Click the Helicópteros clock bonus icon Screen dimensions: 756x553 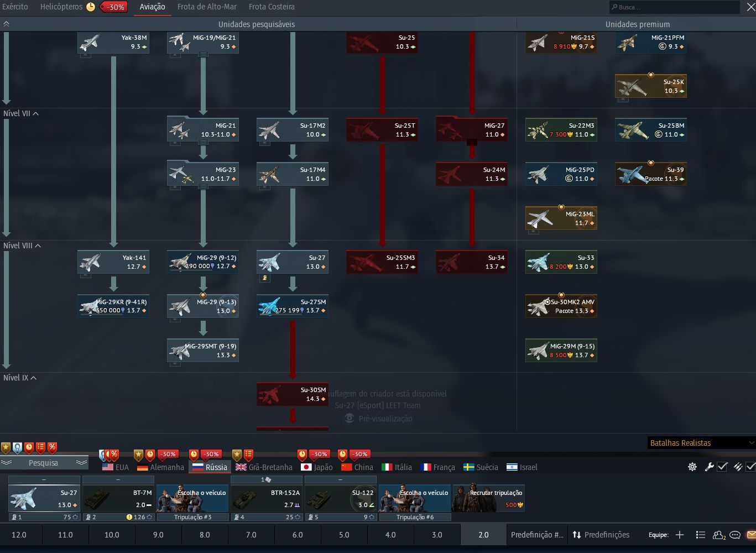pyautogui.click(x=91, y=7)
